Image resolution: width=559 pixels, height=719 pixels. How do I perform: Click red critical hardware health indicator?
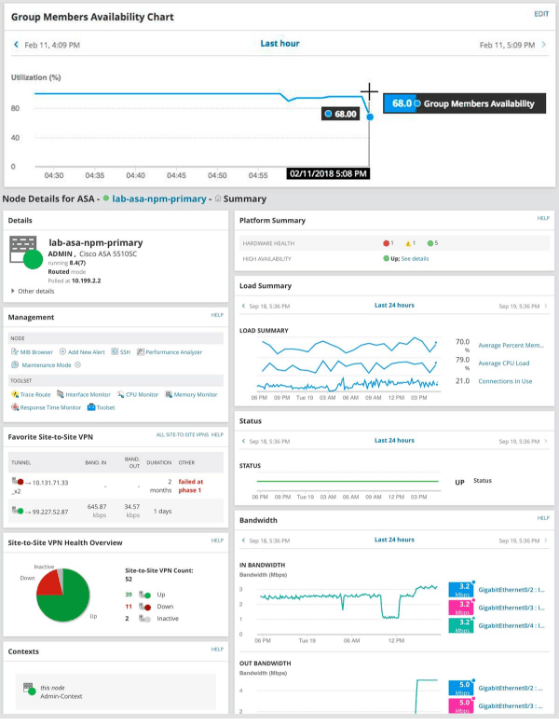(x=388, y=243)
